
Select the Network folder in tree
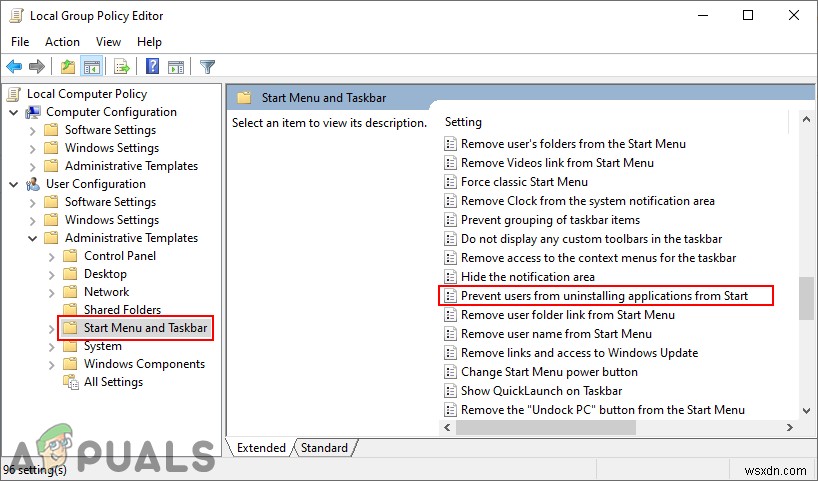tap(106, 292)
